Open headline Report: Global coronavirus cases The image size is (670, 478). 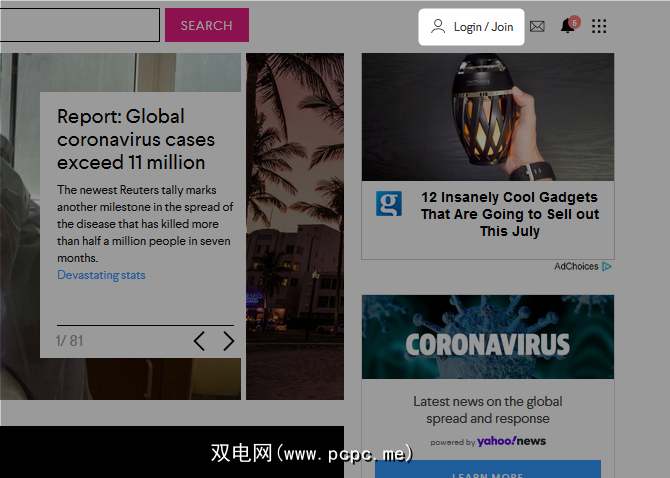click(x=136, y=139)
